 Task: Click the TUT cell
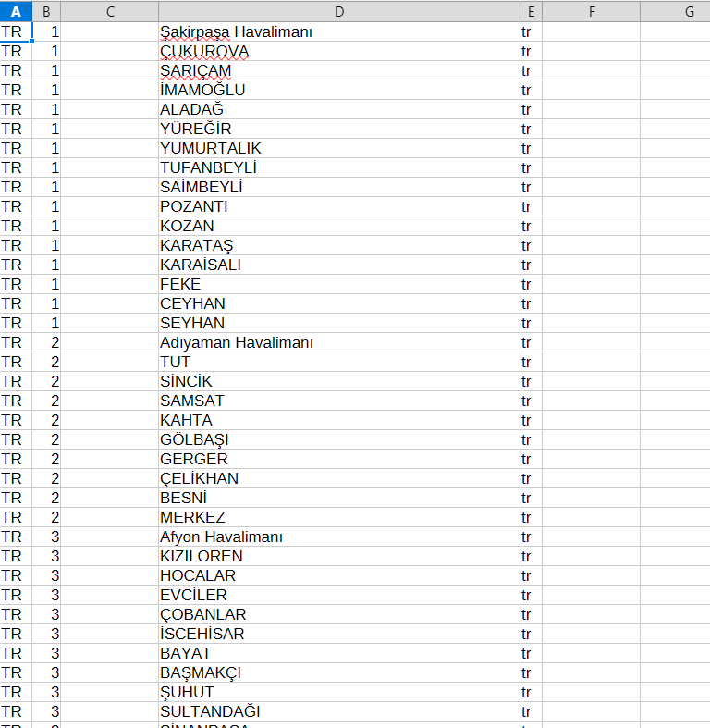339,362
